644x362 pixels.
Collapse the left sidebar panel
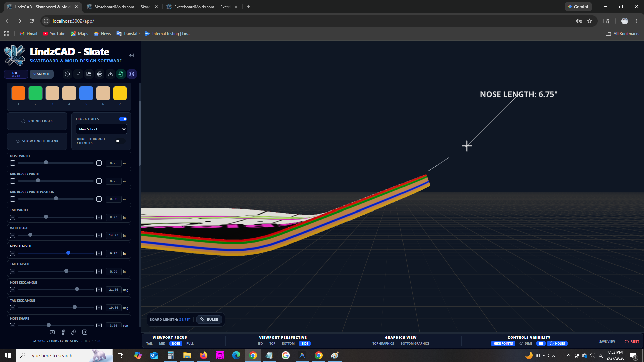(131, 55)
